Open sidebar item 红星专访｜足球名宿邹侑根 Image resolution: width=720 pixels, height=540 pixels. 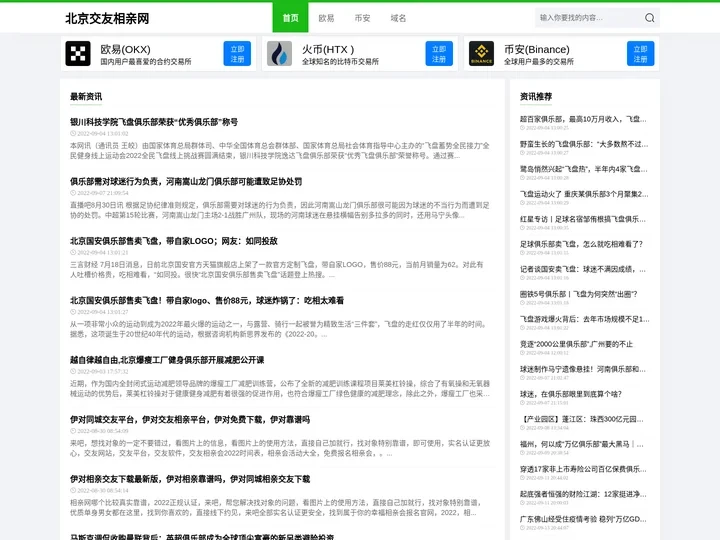582,219
